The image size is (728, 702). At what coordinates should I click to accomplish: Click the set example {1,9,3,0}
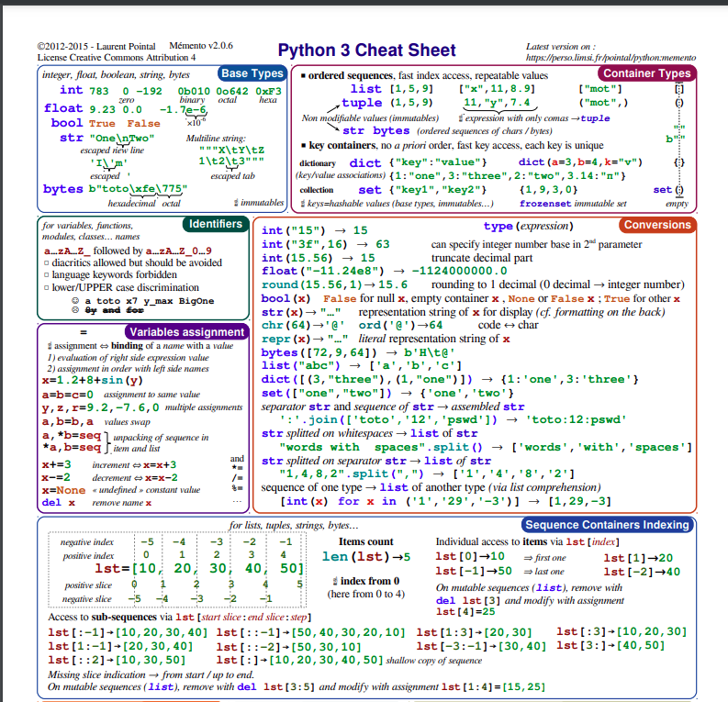pyautogui.click(x=548, y=190)
